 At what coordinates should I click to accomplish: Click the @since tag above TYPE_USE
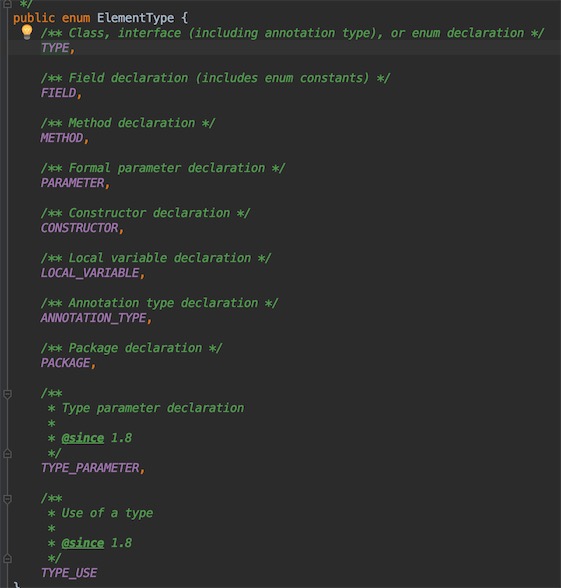(x=83, y=543)
